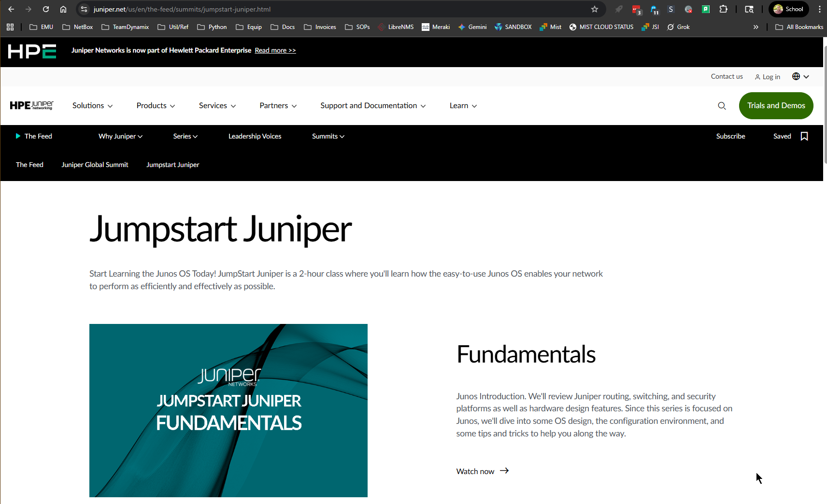827x504 pixels.
Task: Open the blue ghost extension with badge 11
Action: click(654, 9)
